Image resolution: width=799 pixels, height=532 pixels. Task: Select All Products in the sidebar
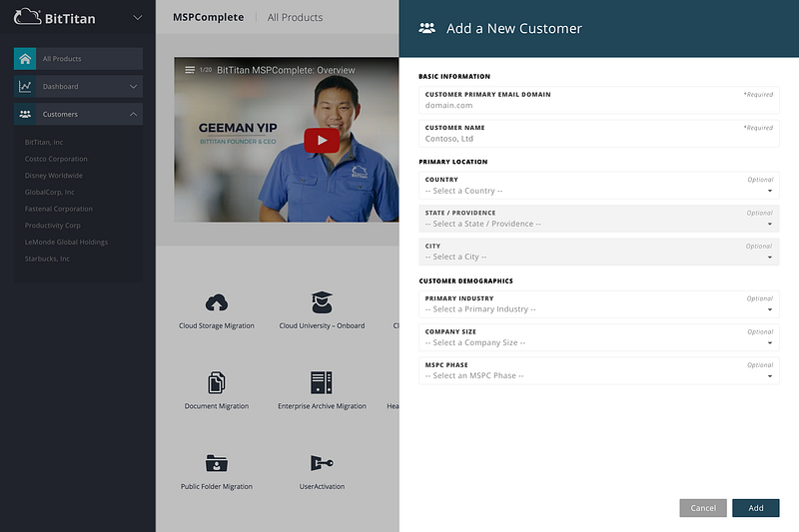79,59
